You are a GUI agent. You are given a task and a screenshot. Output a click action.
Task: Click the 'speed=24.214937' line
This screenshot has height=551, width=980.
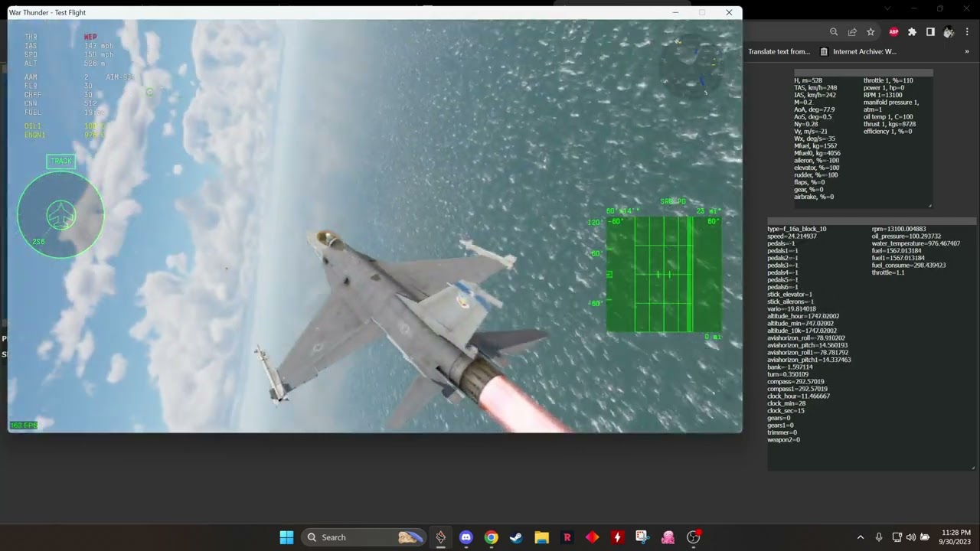792,236
